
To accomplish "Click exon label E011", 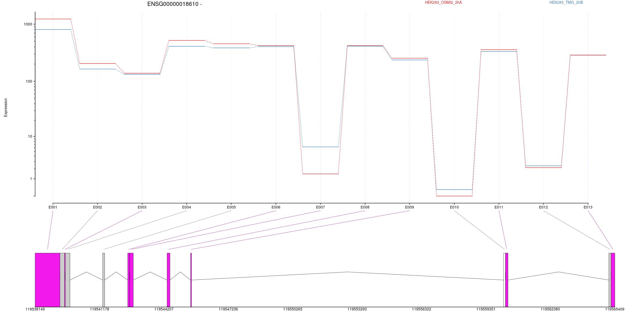I will click(x=499, y=207).
